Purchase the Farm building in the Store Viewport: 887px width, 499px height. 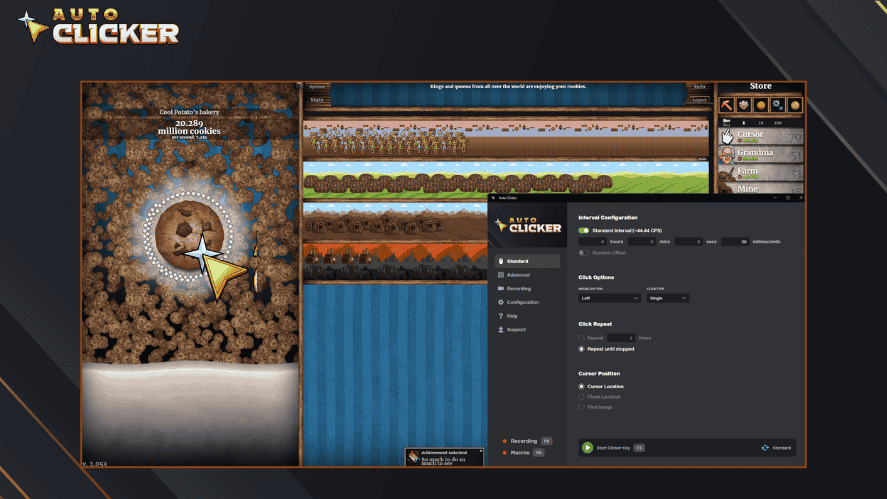point(761,171)
